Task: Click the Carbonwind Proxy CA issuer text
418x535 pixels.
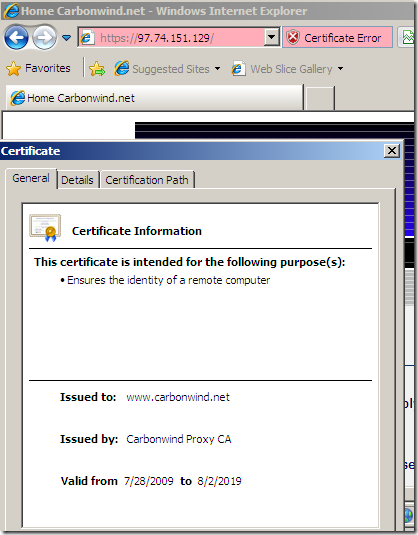Action: pyautogui.click(x=179, y=439)
